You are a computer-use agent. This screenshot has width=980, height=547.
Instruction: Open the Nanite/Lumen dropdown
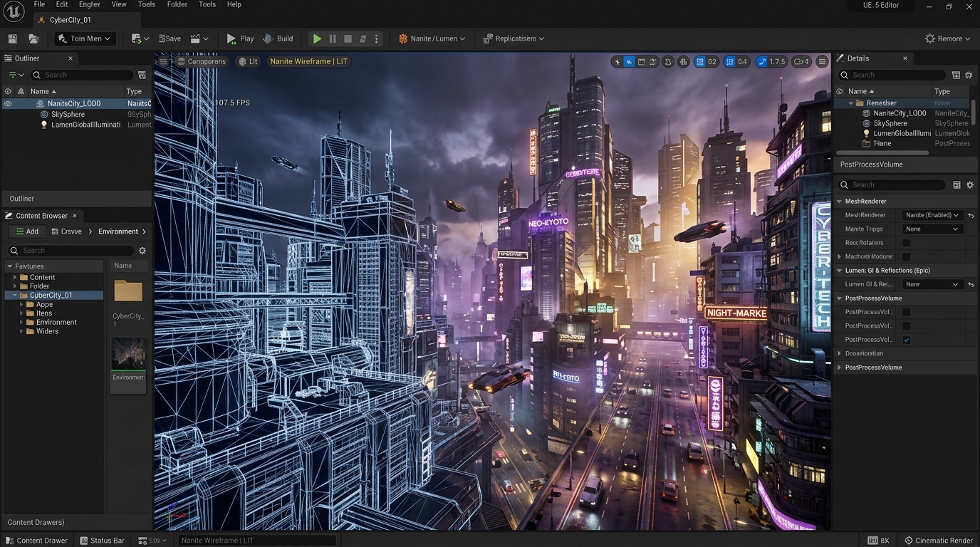pos(432,38)
